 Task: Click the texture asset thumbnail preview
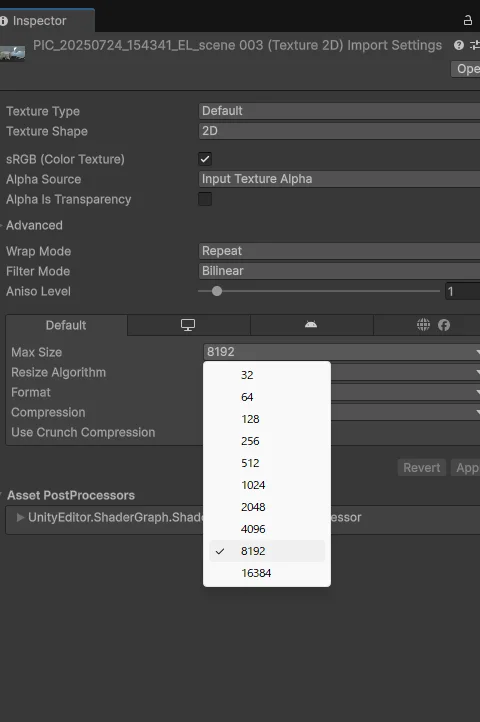12,53
